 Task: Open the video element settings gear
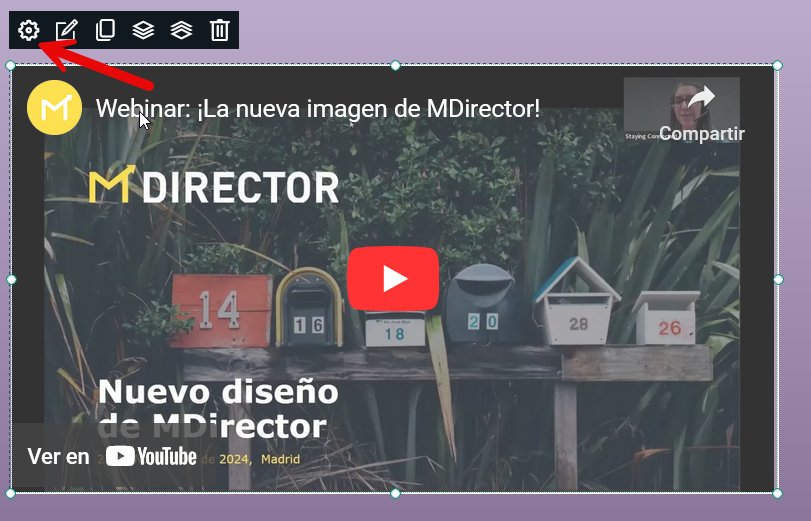(29, 30)
